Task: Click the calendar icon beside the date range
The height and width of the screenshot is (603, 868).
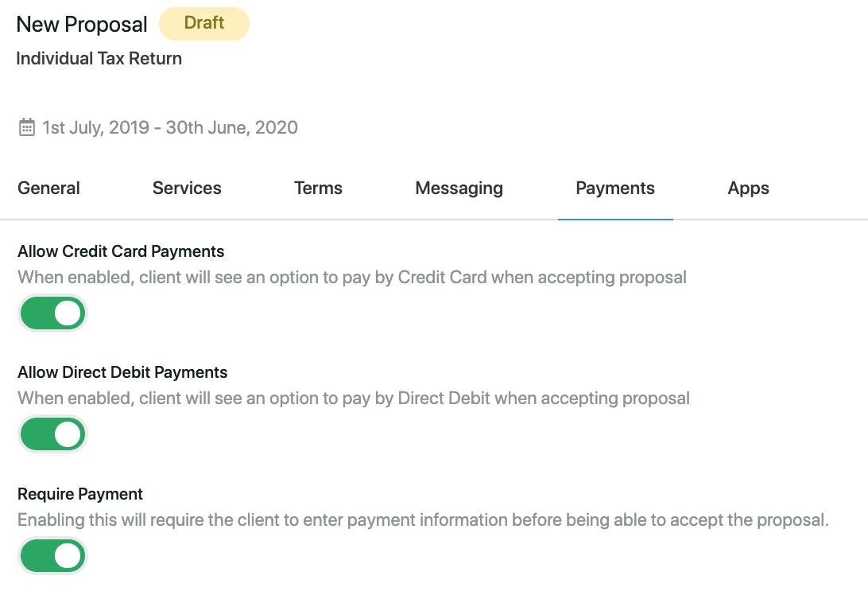Action: (x=27, y=127)
